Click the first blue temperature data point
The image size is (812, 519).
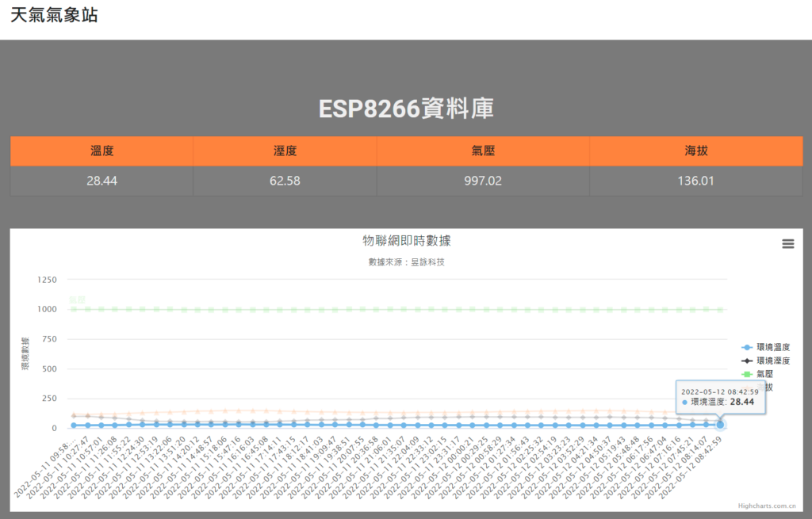(x=74, y=426)
